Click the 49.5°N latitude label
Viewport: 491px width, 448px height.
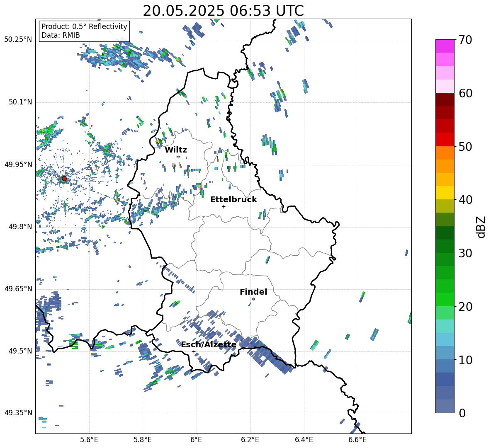pyautogui.click(x=20, y=351)
